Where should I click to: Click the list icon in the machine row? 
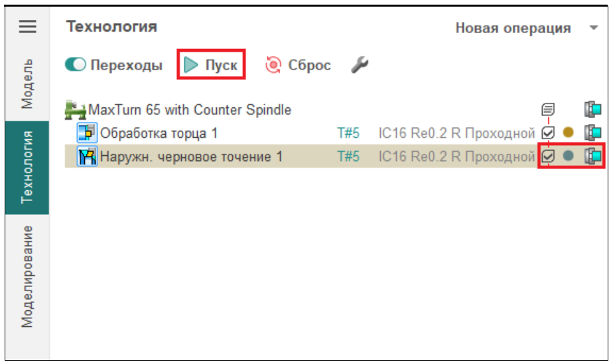coord(548,109)
